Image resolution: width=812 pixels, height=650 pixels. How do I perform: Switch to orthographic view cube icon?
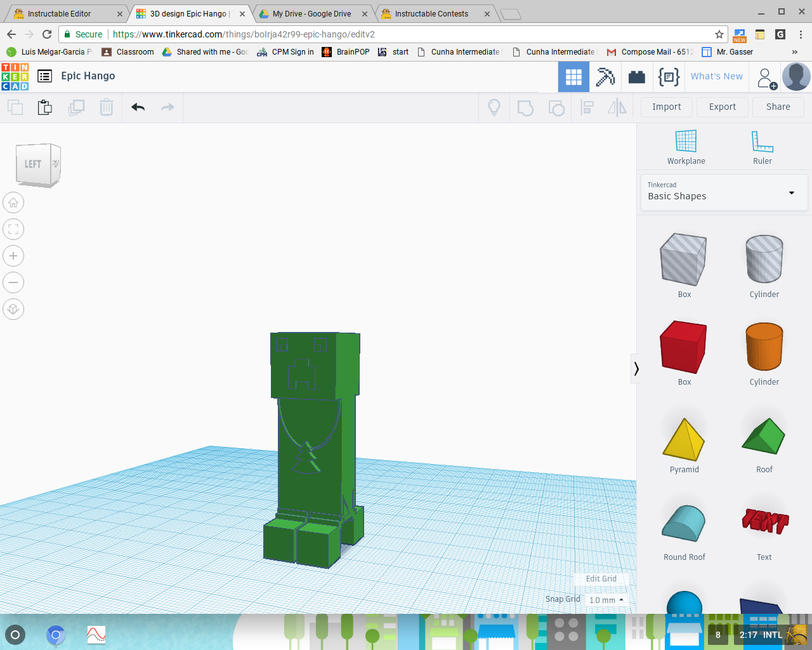[13, 309]
